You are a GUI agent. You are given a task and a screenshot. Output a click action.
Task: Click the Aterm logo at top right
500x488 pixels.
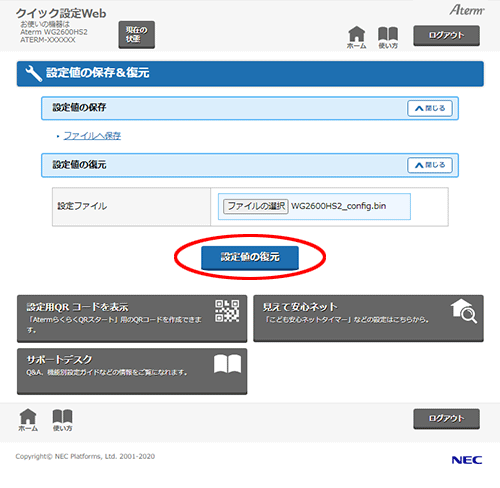click(467, 10)
